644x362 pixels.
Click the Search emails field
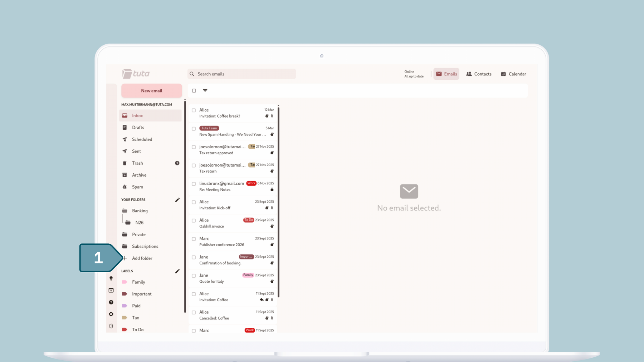241,74
